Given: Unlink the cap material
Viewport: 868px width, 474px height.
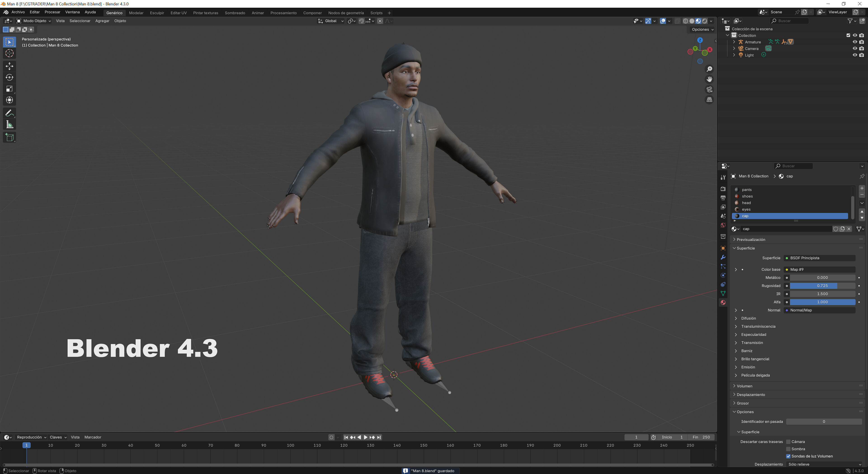Looking at the screenshot, I should (x=849, y=229).
